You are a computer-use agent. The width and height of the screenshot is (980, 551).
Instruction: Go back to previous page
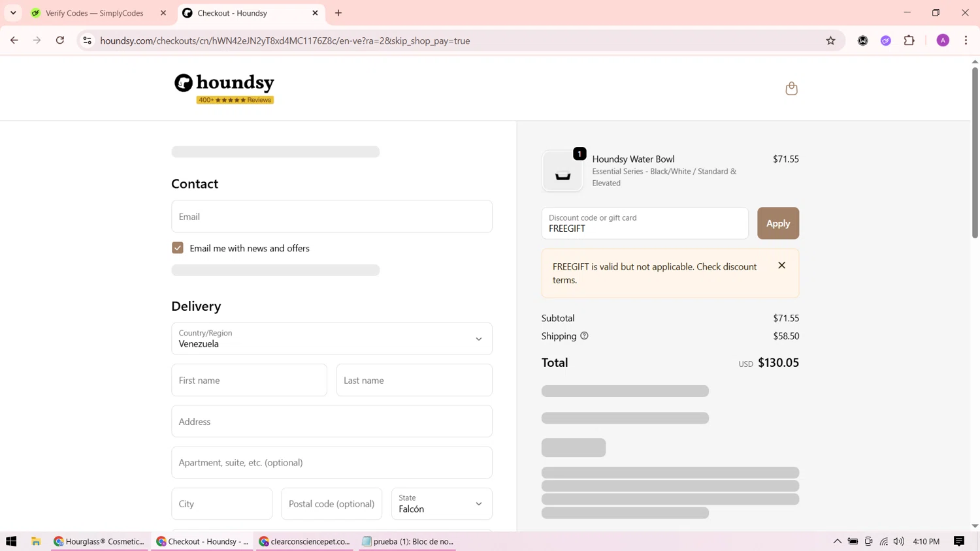(x=14, y=40)
